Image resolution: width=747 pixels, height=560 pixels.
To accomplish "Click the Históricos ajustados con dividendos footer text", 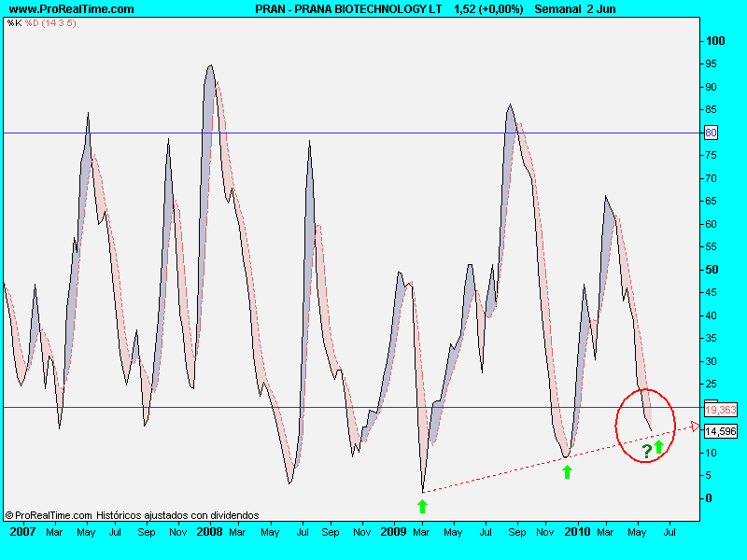I will pos(177,515).
